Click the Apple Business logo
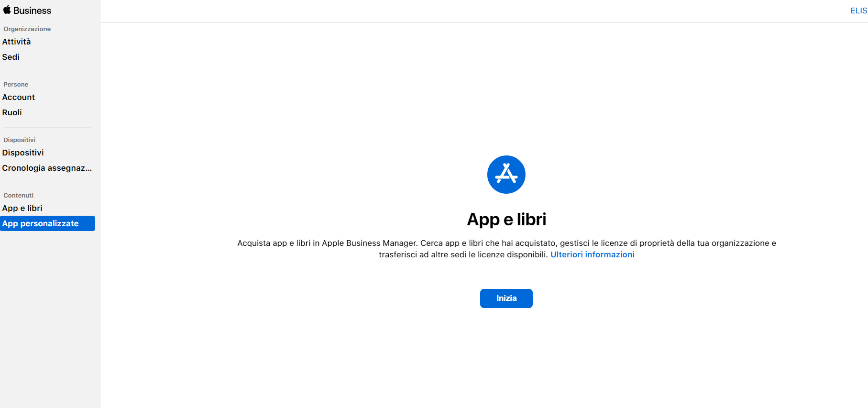868x408 pixels. (27, 11)
